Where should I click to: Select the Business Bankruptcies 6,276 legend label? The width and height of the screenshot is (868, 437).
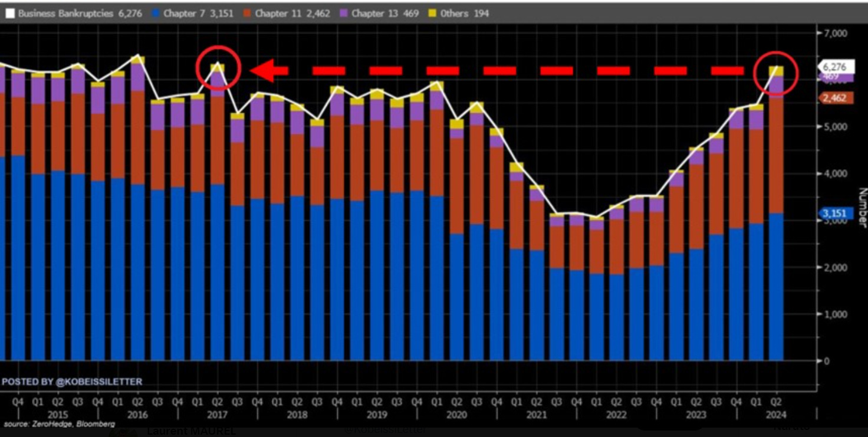pyautogui.click(x=80, y=14)
